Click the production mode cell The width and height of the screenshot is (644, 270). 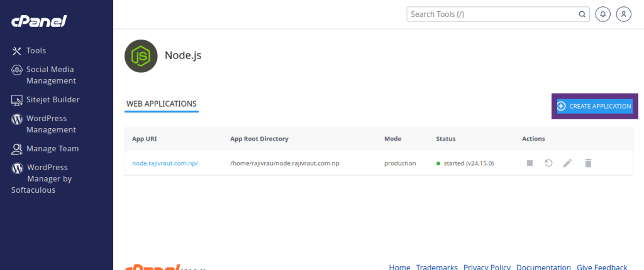tap(400, 163)
